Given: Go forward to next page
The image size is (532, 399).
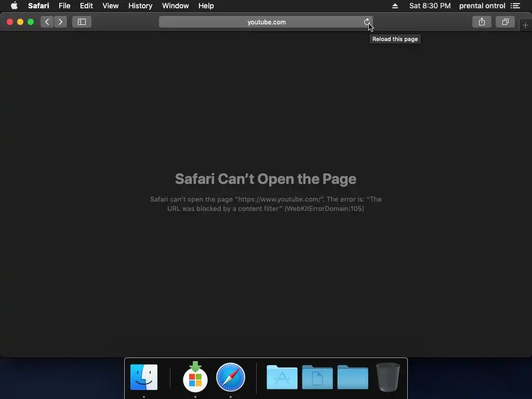Looking at the screenshot, I should [60, 22].
